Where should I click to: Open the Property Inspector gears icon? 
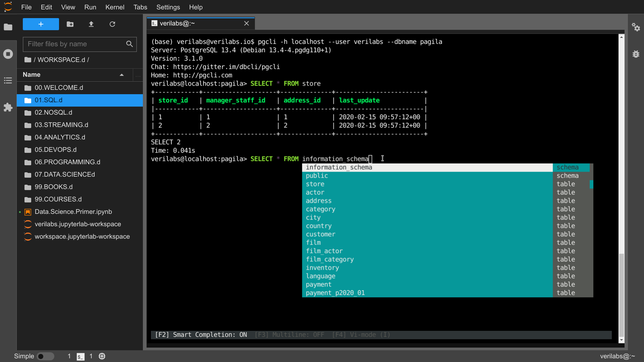636,27
